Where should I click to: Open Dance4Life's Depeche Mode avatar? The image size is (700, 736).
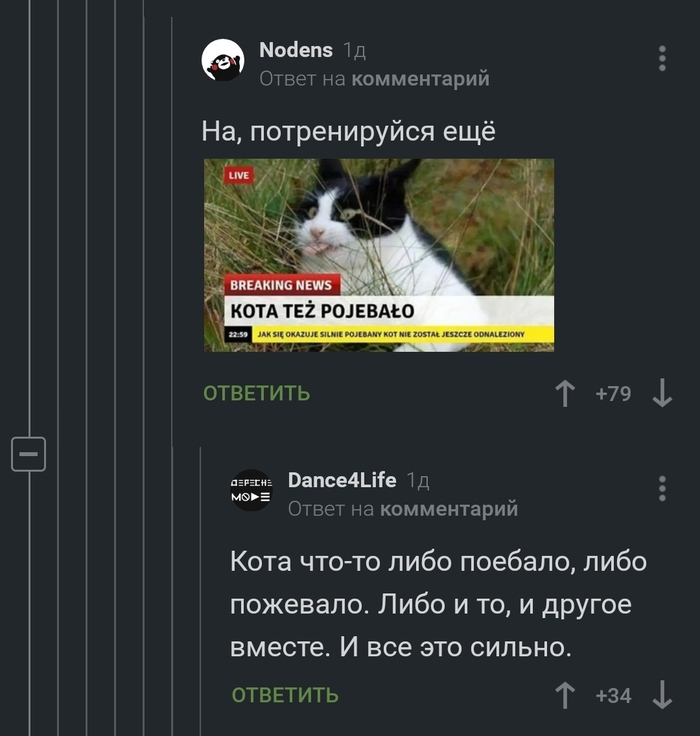point(252,490)
